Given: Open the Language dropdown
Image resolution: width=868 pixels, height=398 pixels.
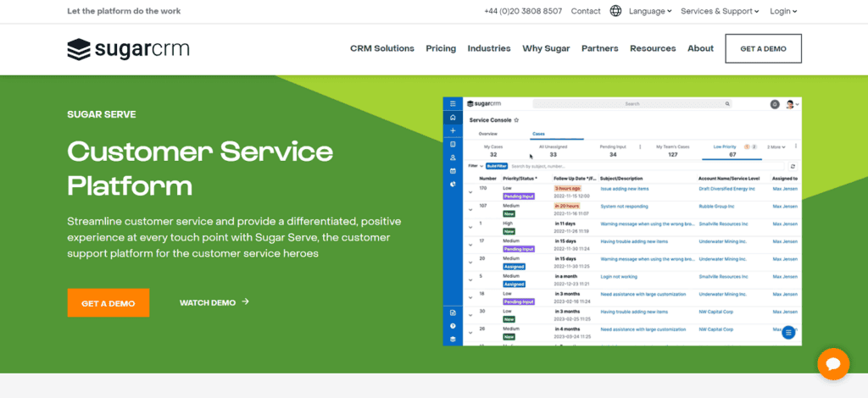Looking at the screenshot, I should [650, 11].
